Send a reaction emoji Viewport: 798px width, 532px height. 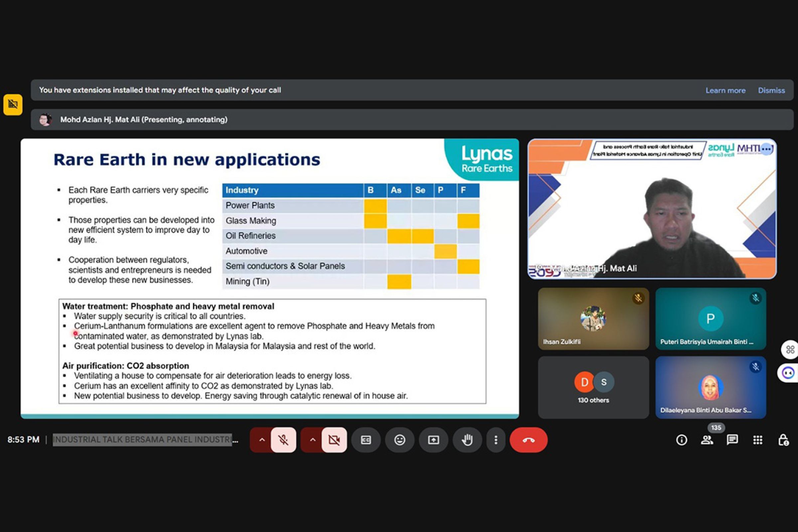click(400, 440)
